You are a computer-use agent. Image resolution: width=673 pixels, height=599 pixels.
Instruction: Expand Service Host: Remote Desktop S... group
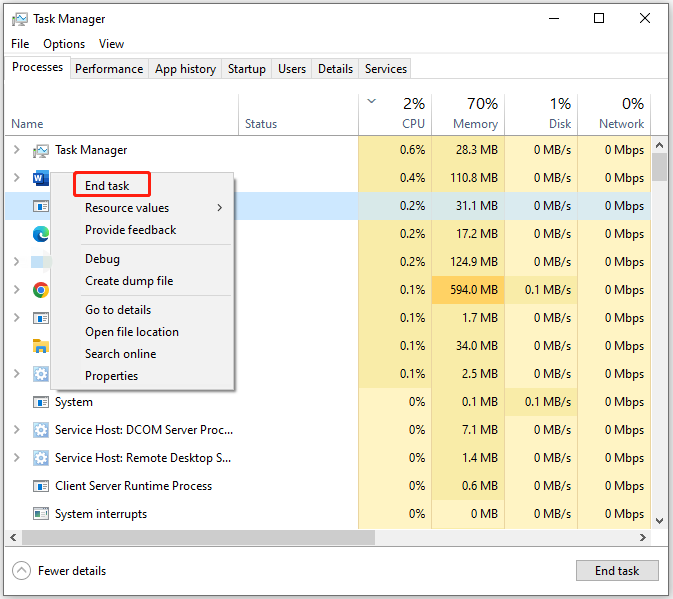tap(16, 457)
